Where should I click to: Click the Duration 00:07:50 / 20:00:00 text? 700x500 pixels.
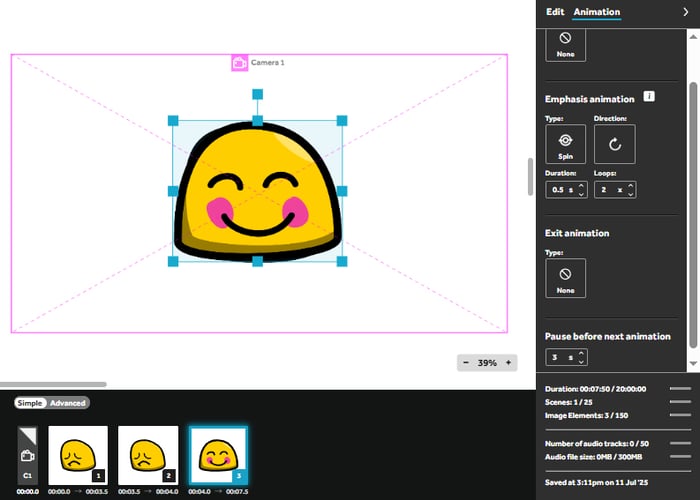(x=595, y=389)
